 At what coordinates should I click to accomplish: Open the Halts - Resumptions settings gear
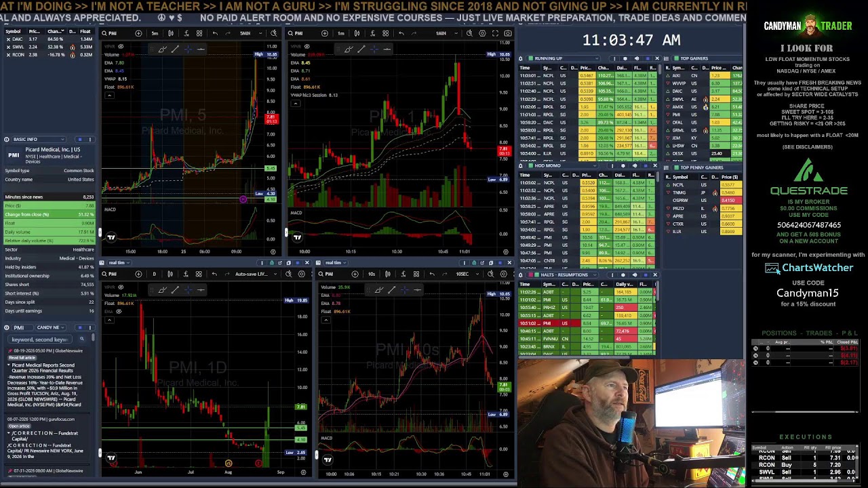pyautogui.click(x=623, y=275)
